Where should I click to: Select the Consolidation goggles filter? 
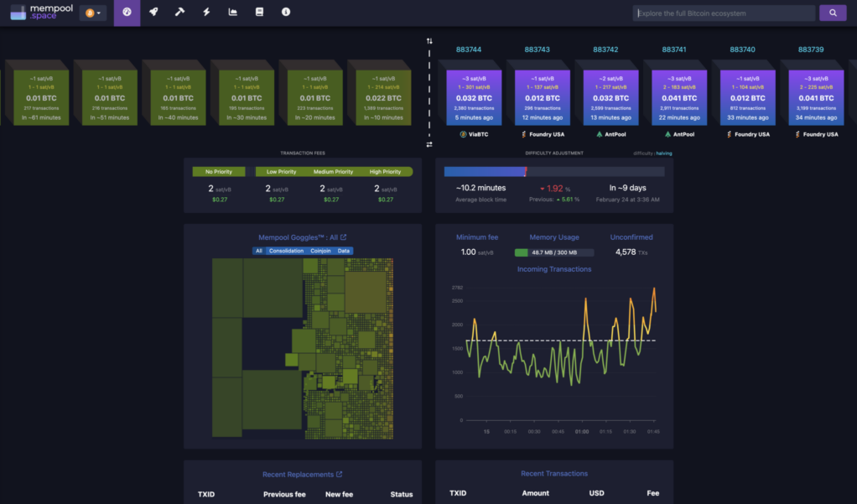point(286,251)
